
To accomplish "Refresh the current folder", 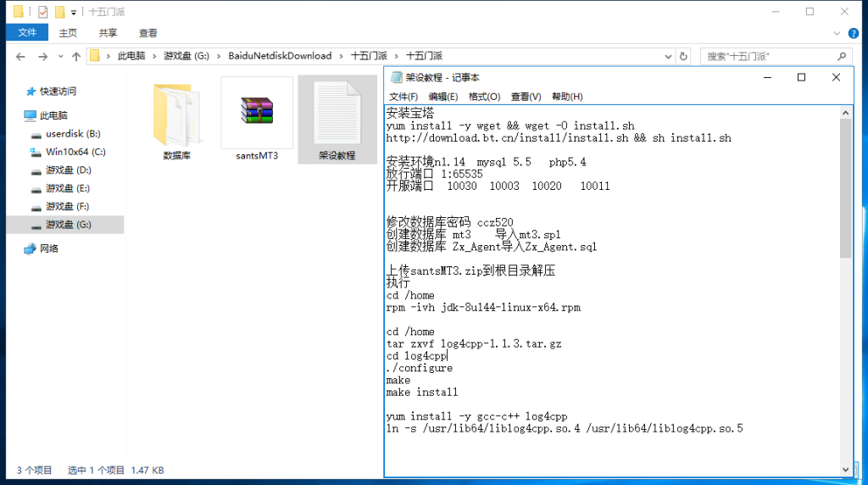I will click(684, 57).
